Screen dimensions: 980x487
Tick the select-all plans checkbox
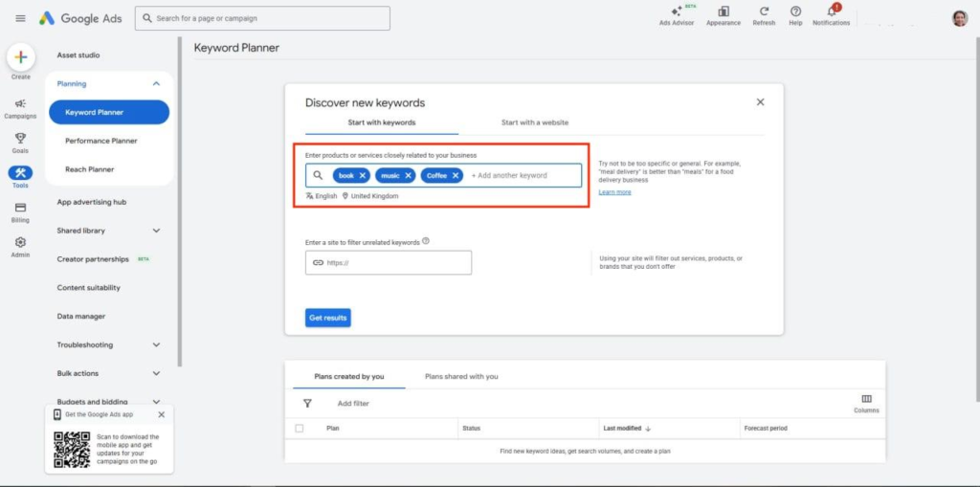[300, 429]
